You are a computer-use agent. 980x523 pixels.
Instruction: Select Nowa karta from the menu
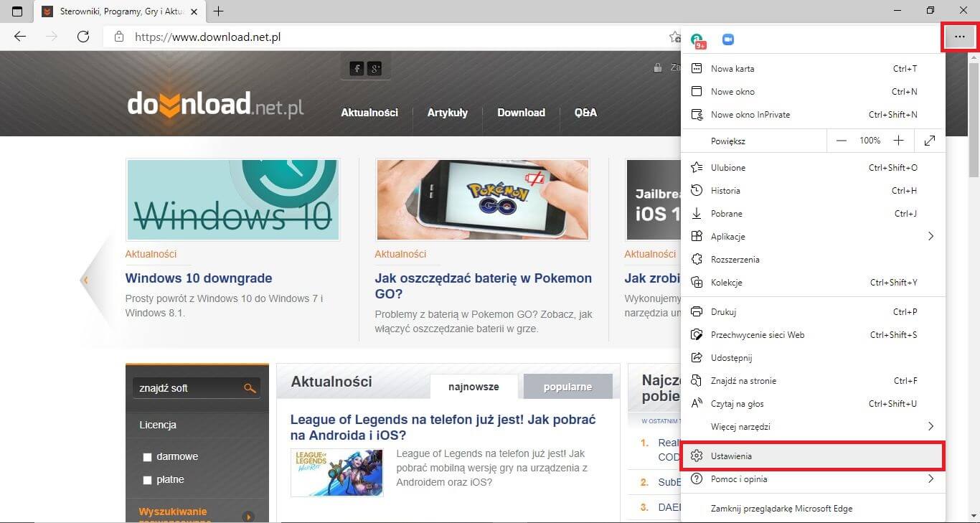pyautogui.click(x=813, y=69)
